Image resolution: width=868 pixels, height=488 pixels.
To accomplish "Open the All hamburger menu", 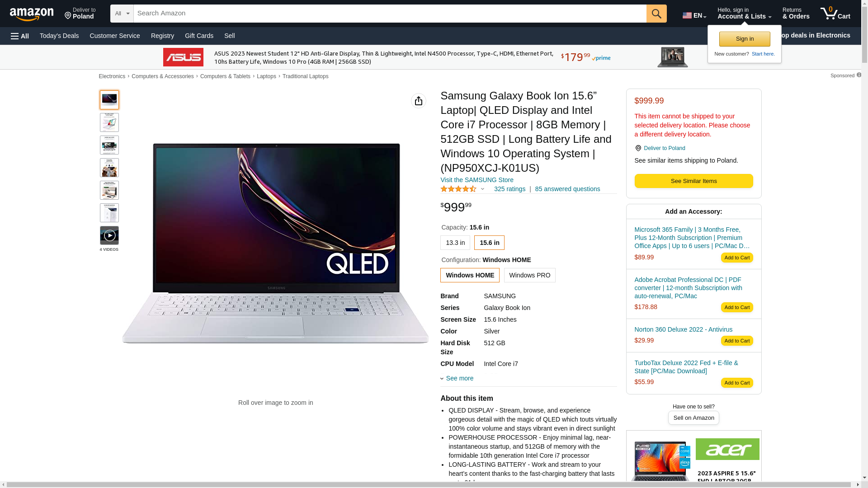I will pos(20,36).
